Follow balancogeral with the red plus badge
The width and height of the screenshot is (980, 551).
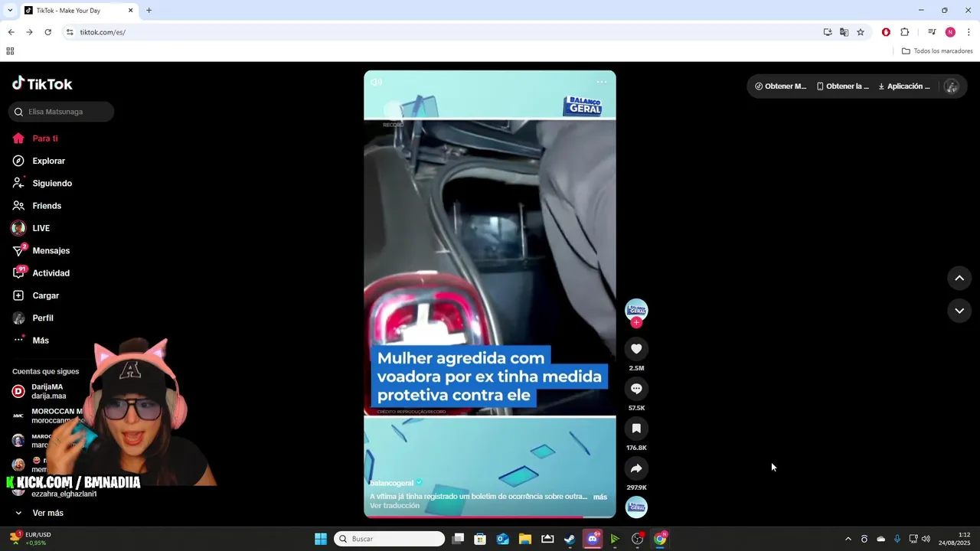click(636, 323)
